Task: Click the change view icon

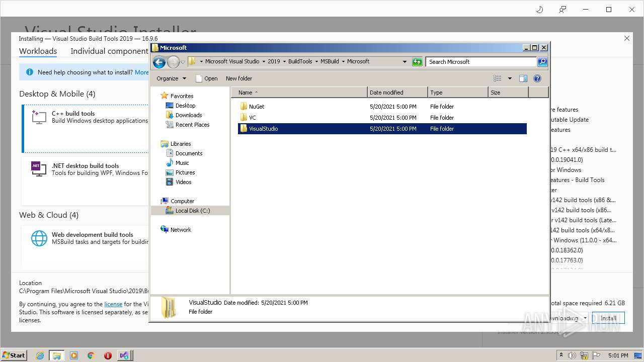Action: 498,78
